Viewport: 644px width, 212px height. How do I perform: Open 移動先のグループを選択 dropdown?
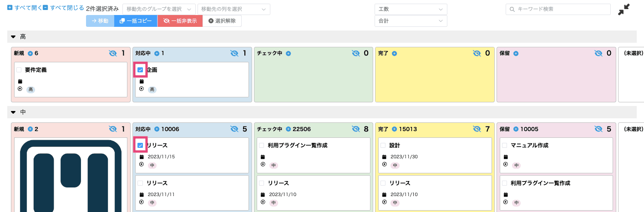click(159, 9)
